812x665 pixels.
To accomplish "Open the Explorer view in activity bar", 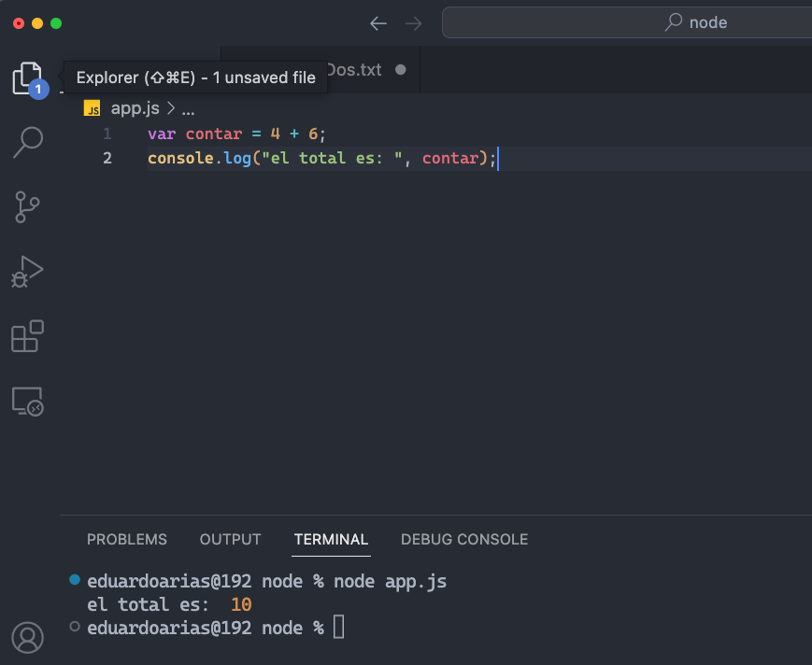I will 27,78.
